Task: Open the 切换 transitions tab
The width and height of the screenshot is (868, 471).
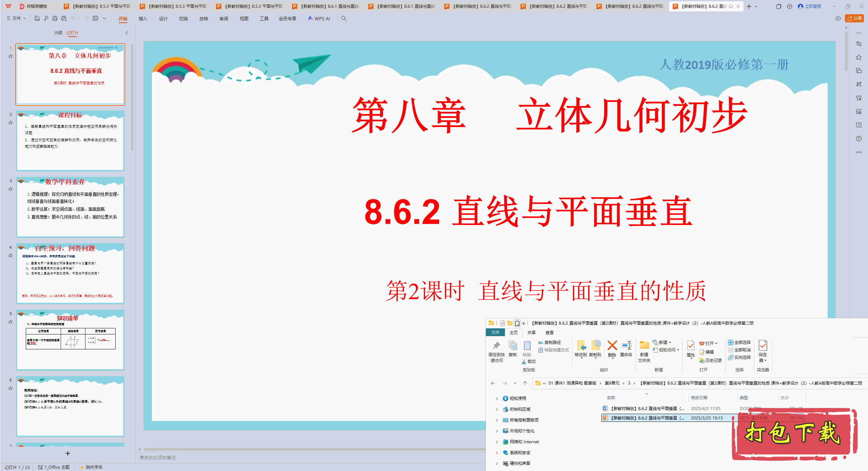Action: coord(183,19)
